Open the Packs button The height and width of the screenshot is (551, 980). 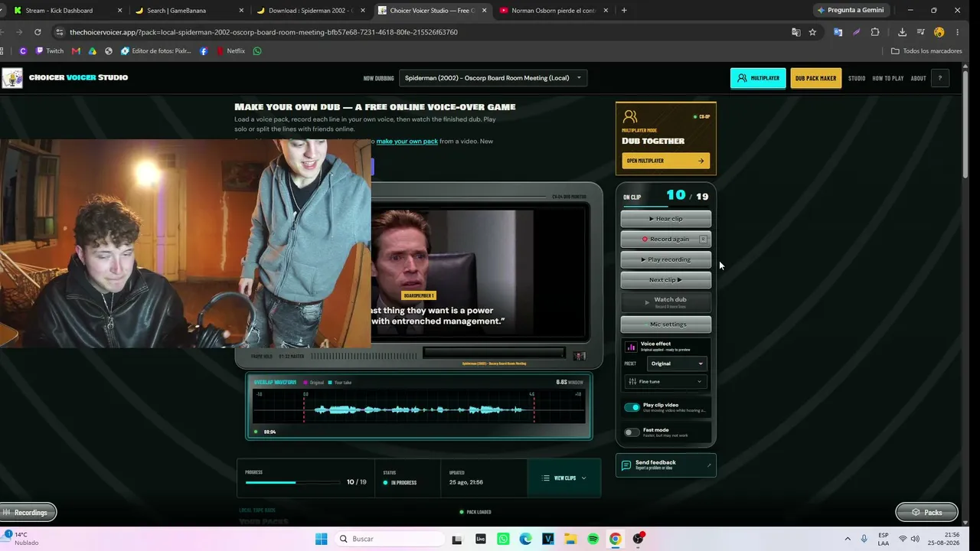click(926, 512)
